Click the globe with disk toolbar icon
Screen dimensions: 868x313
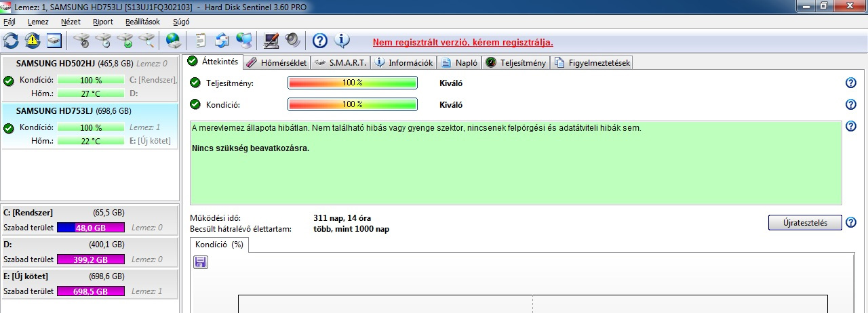(x=174, y=41)
